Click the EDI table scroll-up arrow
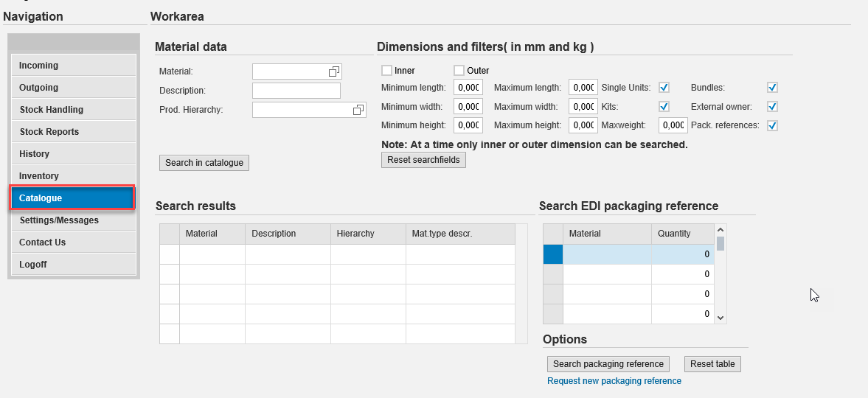 721,229
